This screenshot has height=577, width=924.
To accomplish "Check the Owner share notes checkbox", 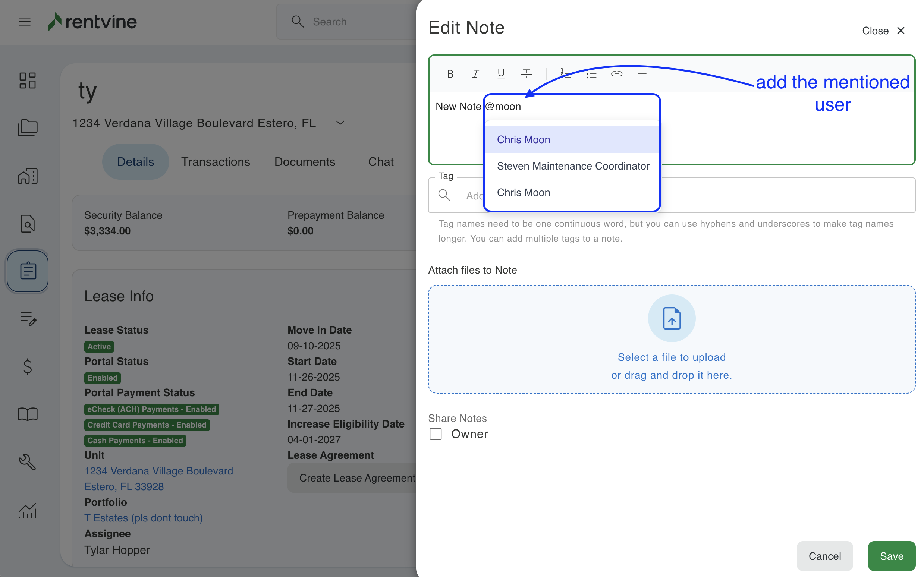I will 436,434.
